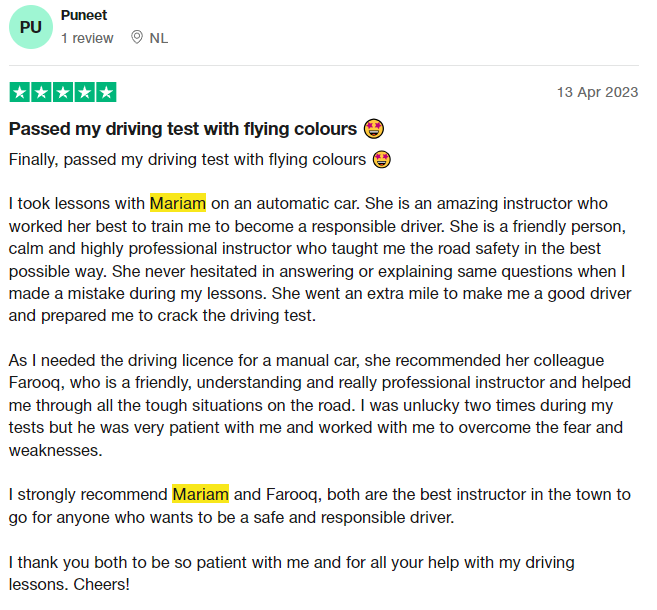Click the word "Farooq," starting a line

(x=37, y=383)
